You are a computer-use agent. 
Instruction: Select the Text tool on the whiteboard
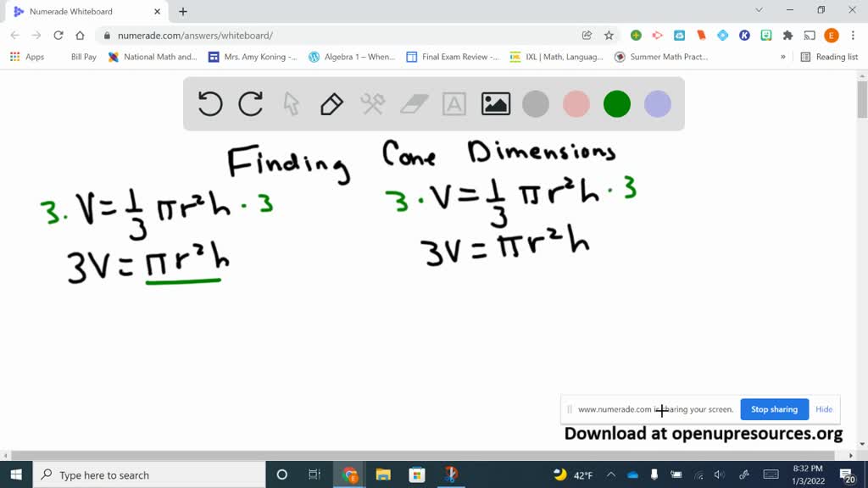453,103
